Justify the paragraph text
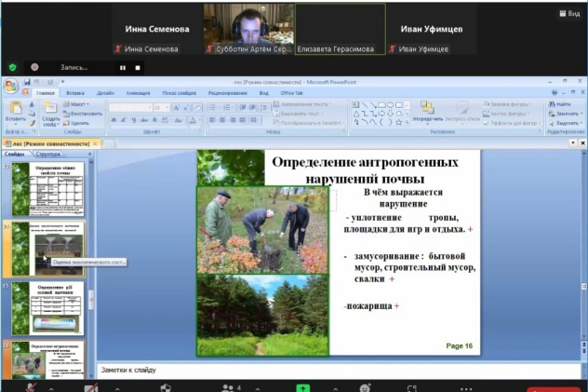Image resolution: width=588 pixels, height=392 pixels. (x=243, y=120)
